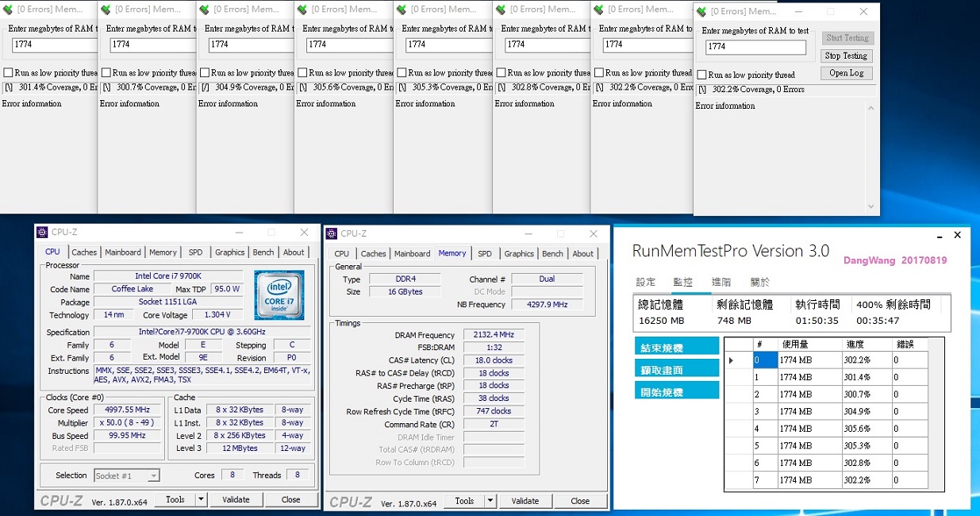This screenshot has height=516, width=980.
Task: Open Mainboard tab in the CPU-Z processor window
Action: (123, 252)
